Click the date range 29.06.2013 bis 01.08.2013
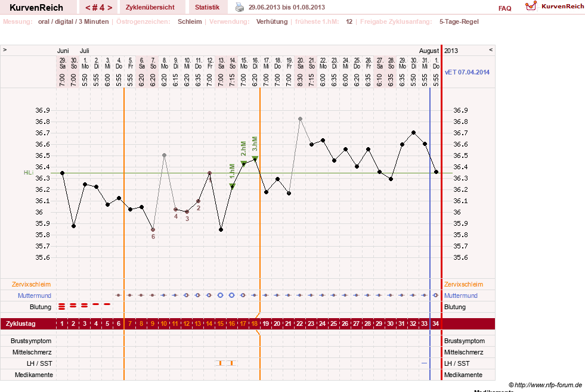The width and height of the screenshot is (585, 392). click(x=286, y=7)
